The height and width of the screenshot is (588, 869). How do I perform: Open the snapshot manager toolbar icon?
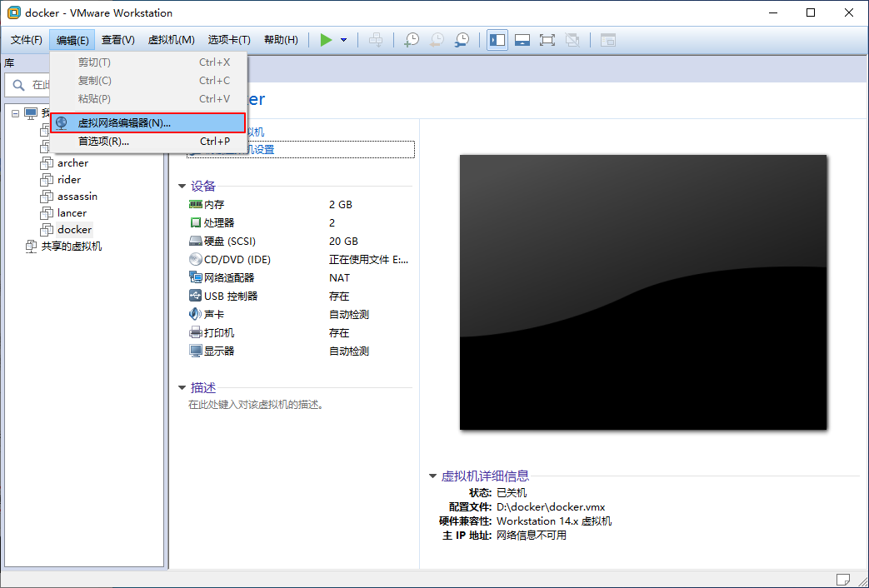[462, 40]
